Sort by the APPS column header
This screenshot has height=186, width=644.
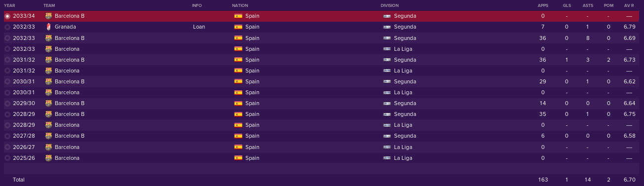[x=543, y=5]
